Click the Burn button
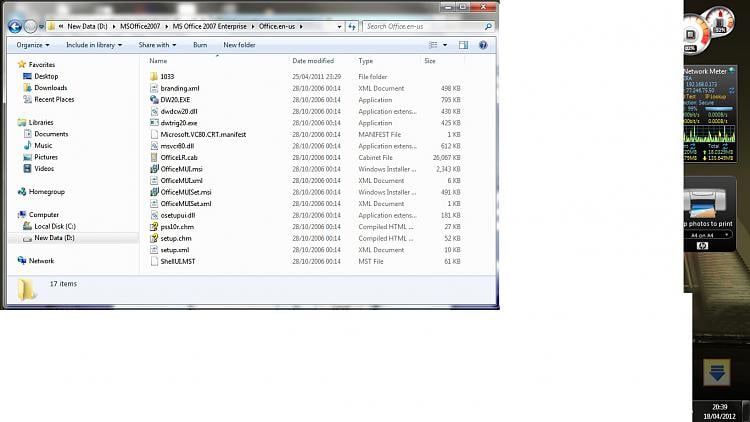Image resolution: width=750 pixels, height=422 pixels. click(x=200, y=45)
